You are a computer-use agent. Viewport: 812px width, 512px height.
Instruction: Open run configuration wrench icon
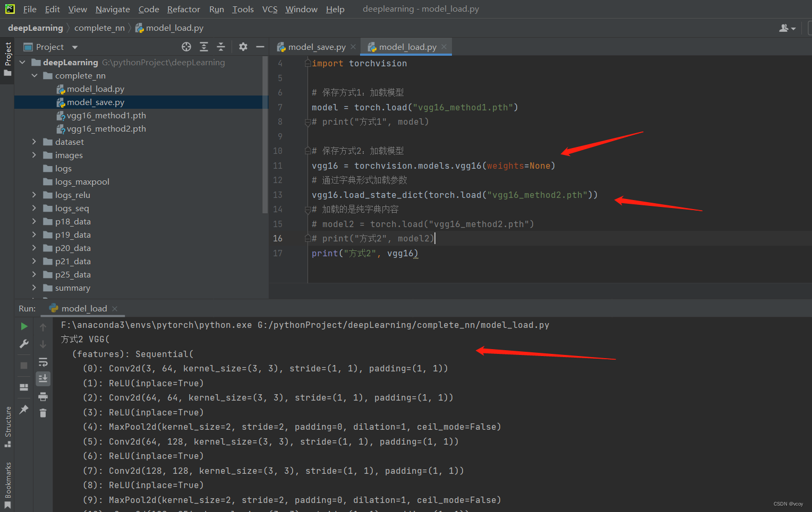[x=24, y=344]
